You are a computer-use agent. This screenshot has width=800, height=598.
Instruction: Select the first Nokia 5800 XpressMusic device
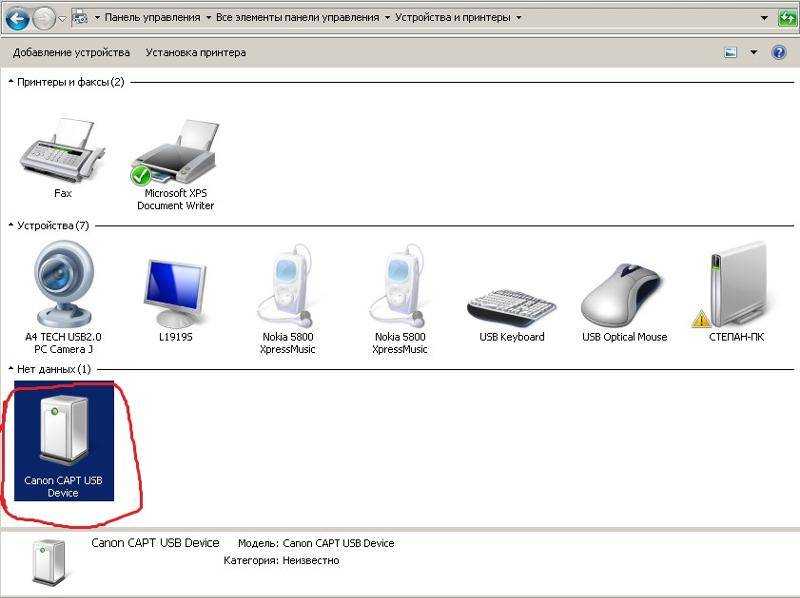(x=288, y=299)
